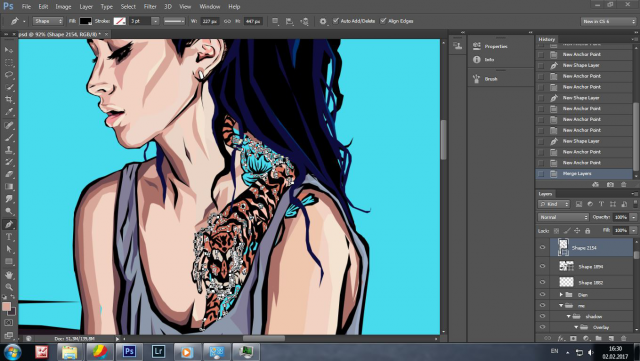Hide the Shape 2154 layer
The image size is (640, 361).
[x=542, y=247]
